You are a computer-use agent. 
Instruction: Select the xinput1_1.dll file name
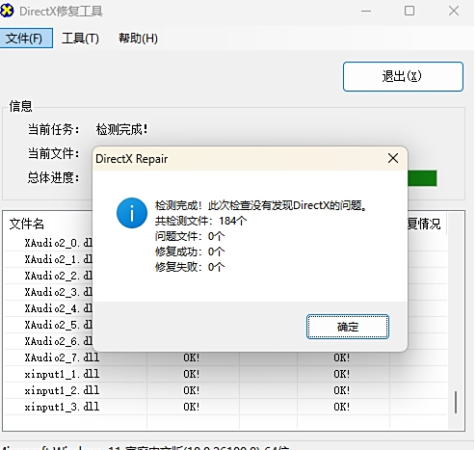tap(62, 374)
